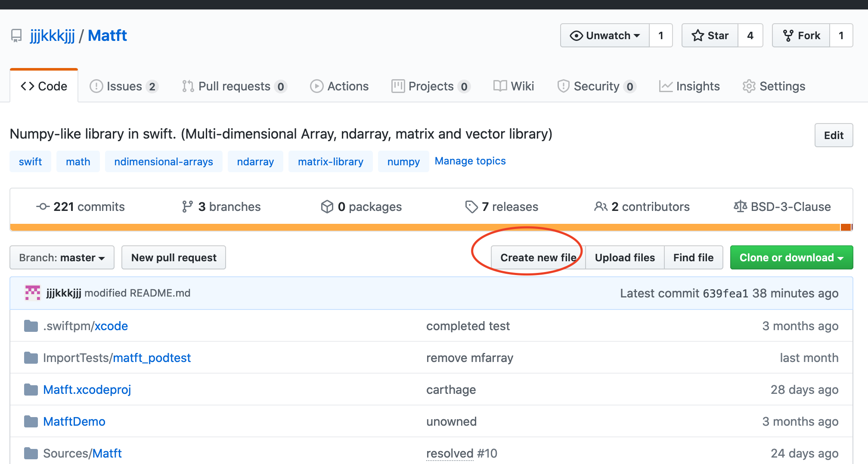868x464 pixels.
Task: Go to the Actions tab
Action: point(339,86)
